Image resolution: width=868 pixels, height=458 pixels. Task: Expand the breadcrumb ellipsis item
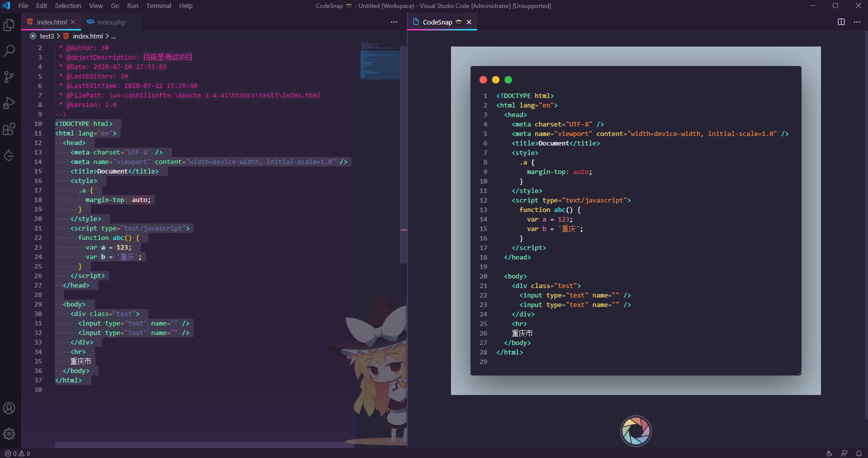tap(113, 36)
